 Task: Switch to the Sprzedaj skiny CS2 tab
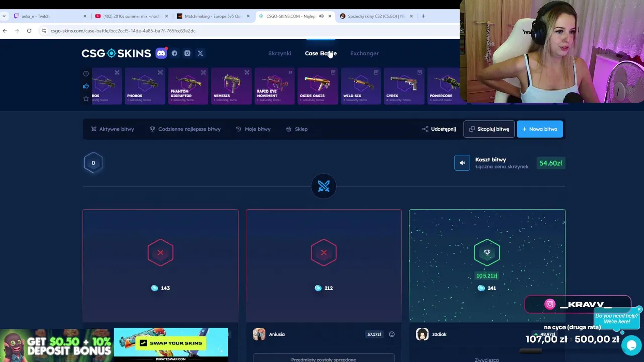(375, 16)
